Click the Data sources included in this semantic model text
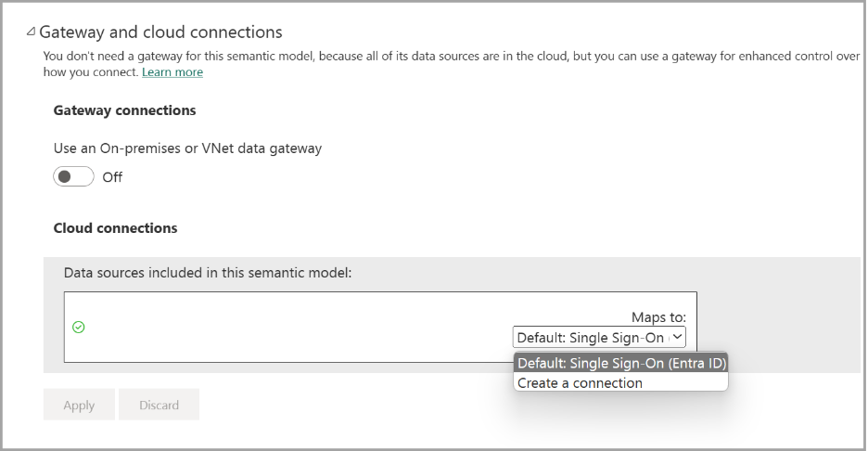This screenshot has height=451, width=868. tap(208, 273)
